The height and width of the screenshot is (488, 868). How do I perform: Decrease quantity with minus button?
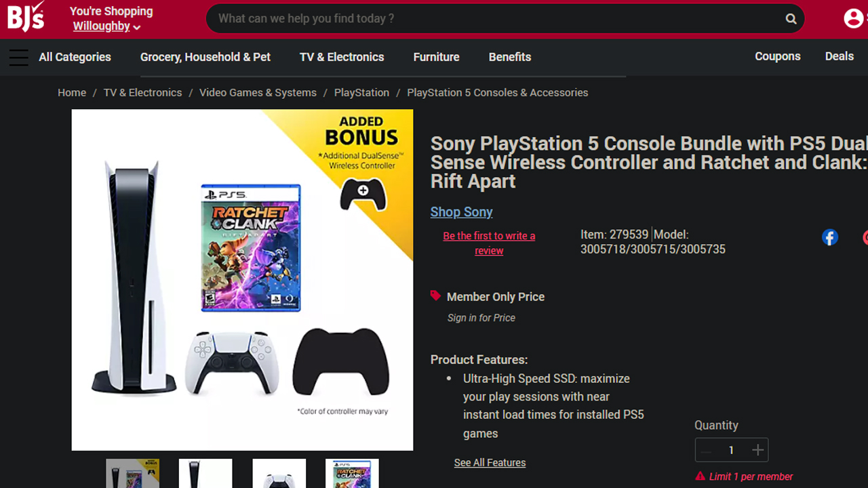[x=707, y=450]
